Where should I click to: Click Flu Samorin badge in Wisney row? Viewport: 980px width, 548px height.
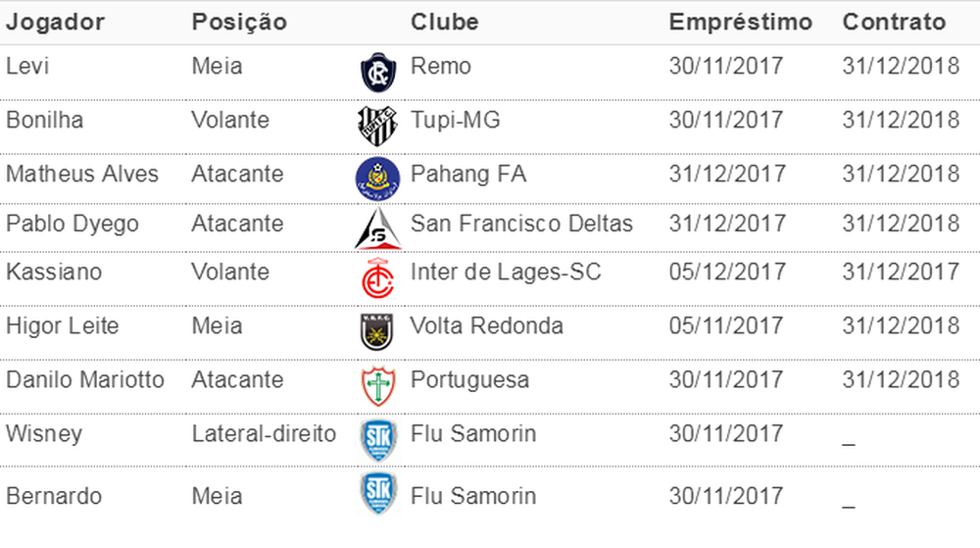378,440
